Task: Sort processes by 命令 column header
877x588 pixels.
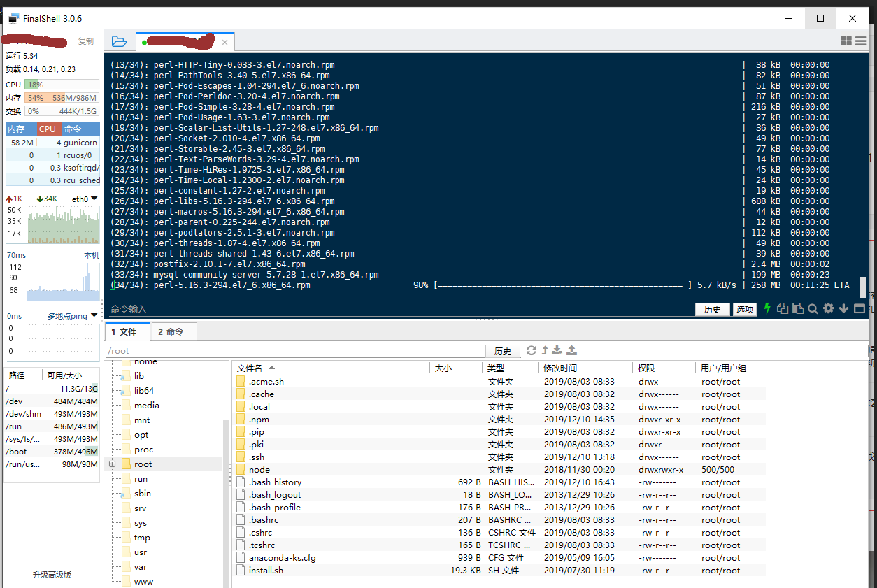Action: coord(80,129)
